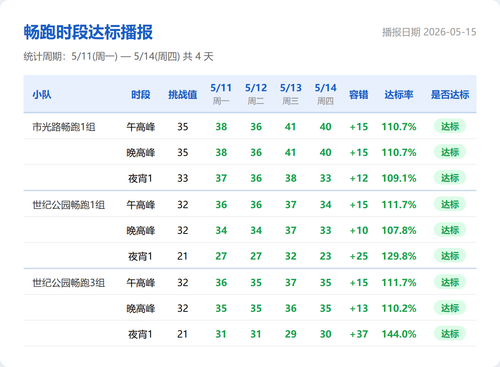Click 111.7% in 世纪公园畅跑3组 午高峰 row
Viewport: 500px width, 367px height.
(399, 283)
